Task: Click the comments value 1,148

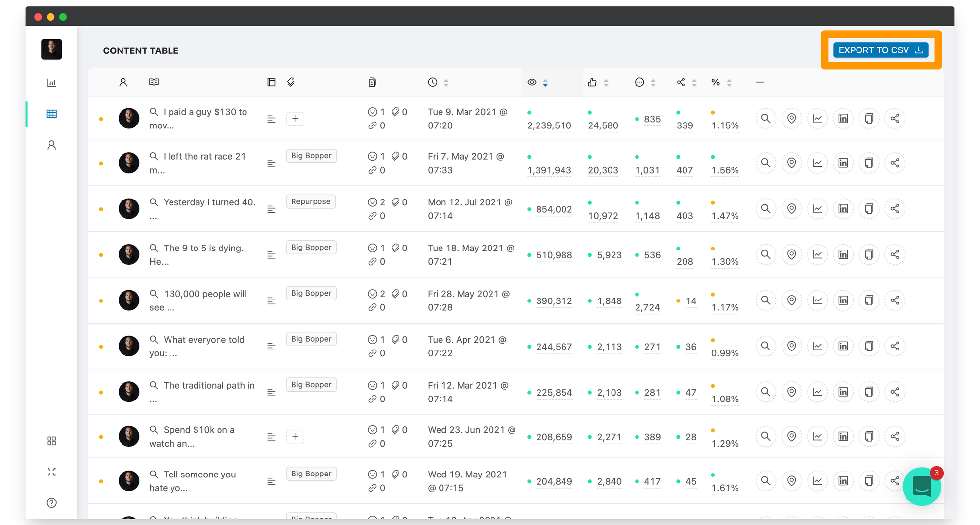Action: 647,216
